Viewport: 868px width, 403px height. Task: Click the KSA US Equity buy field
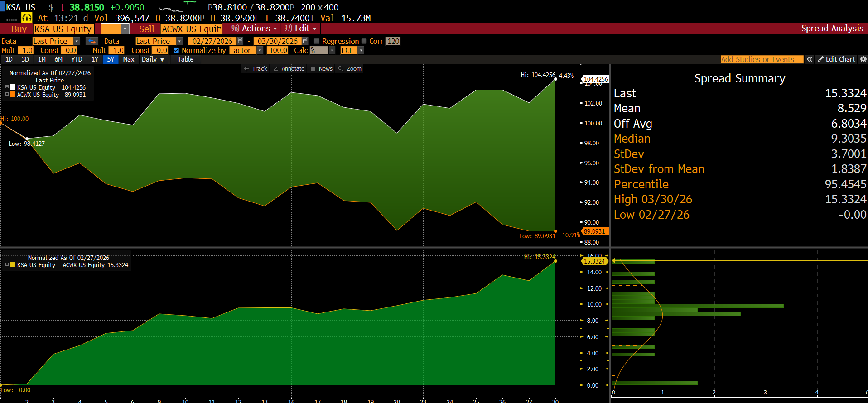(63, 29)
